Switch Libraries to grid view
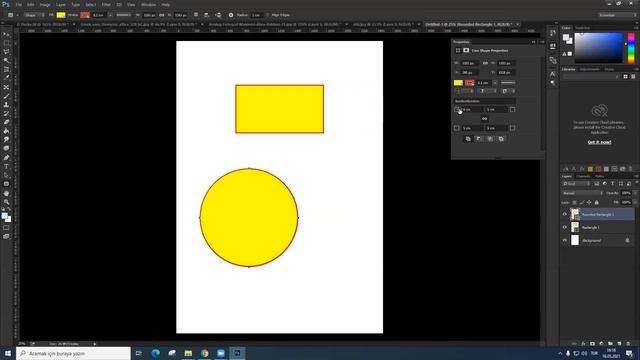 625,77
